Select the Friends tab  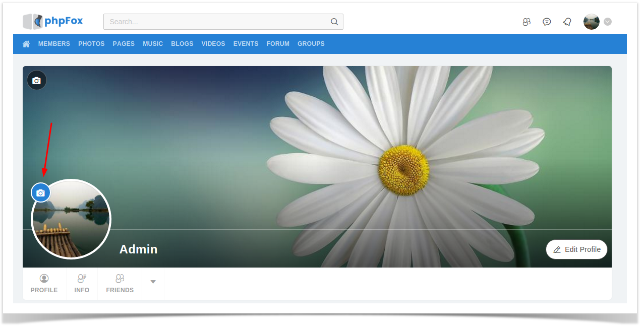(x=120, y=284)
